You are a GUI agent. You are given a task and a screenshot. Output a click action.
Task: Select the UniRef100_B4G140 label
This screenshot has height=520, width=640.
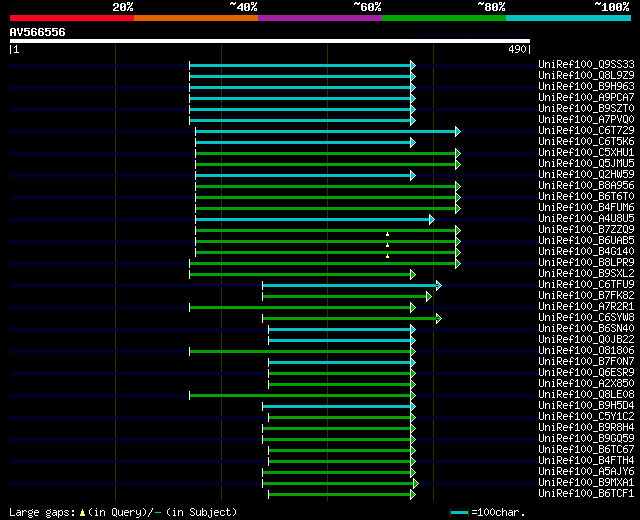586,251
